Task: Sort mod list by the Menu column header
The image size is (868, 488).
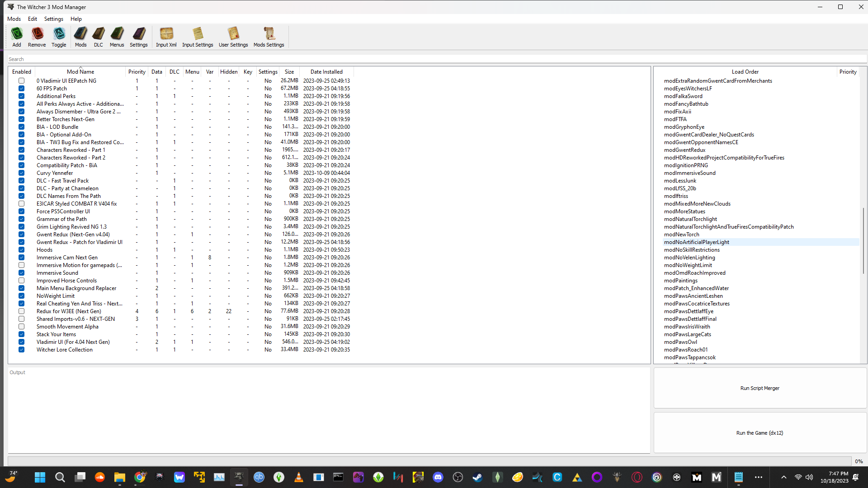Action: pyautogui.click(x=192, y=72)
